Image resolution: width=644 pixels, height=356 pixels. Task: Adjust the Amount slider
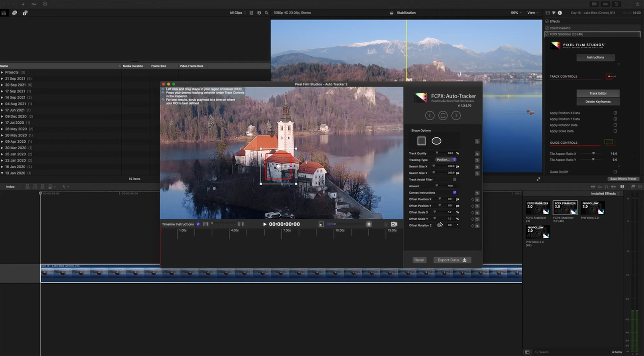(x=437, y=186)
